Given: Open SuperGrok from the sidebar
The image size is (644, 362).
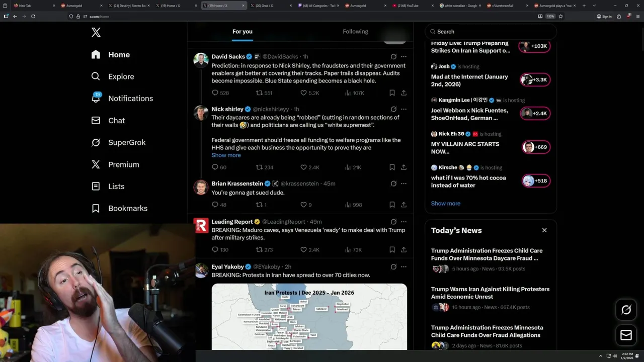Looking at the screenshot, I should click(x=118, y=142).
